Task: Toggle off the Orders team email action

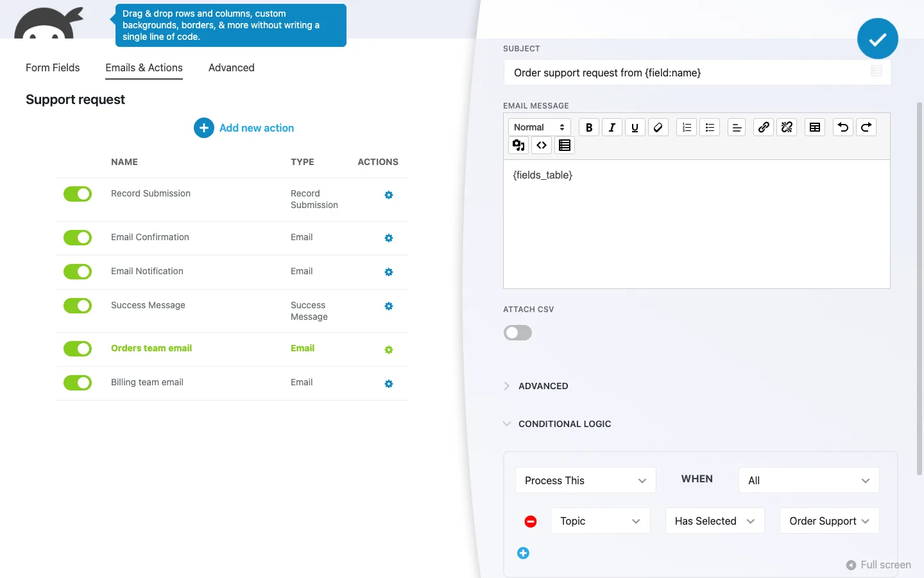Action: [x=78, y=349]
